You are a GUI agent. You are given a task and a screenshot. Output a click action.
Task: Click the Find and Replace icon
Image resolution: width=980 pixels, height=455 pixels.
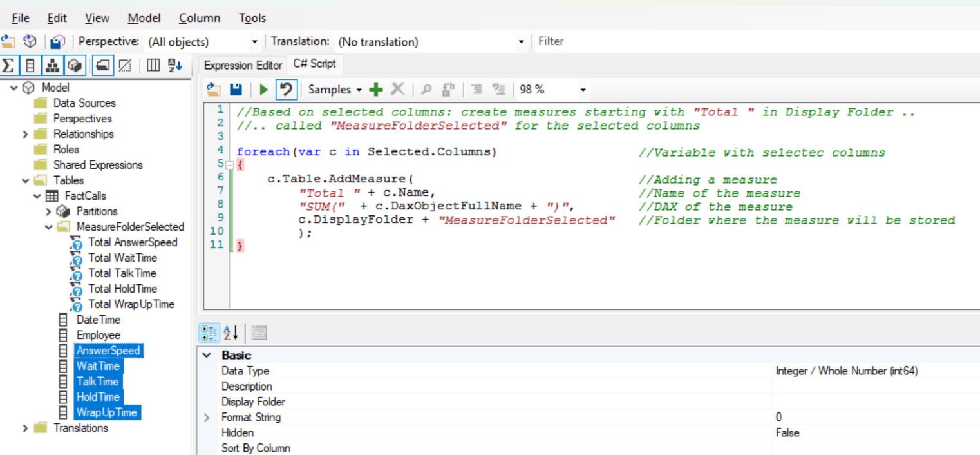[448, 90]
